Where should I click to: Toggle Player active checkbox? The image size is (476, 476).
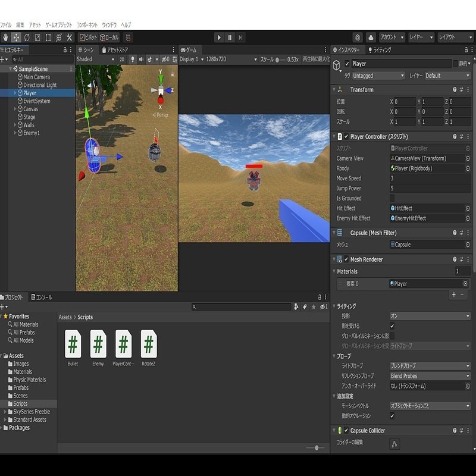pyautogui.click(x=347, y=64)
